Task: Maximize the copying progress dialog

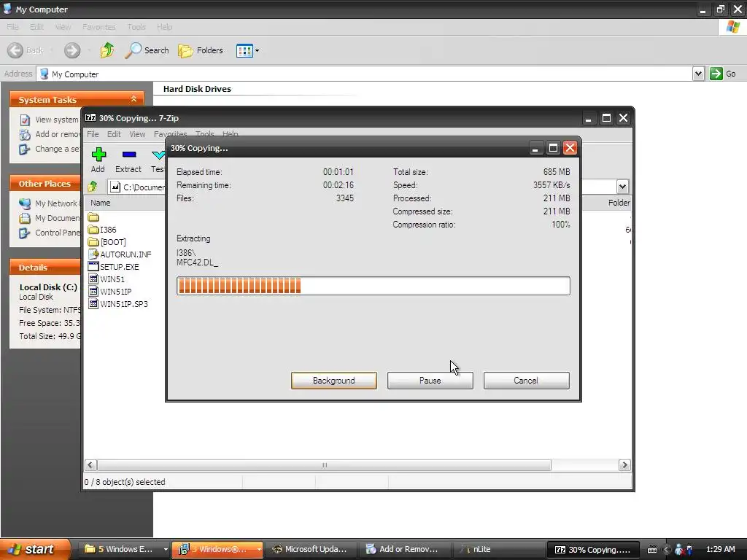Action: 553,148
